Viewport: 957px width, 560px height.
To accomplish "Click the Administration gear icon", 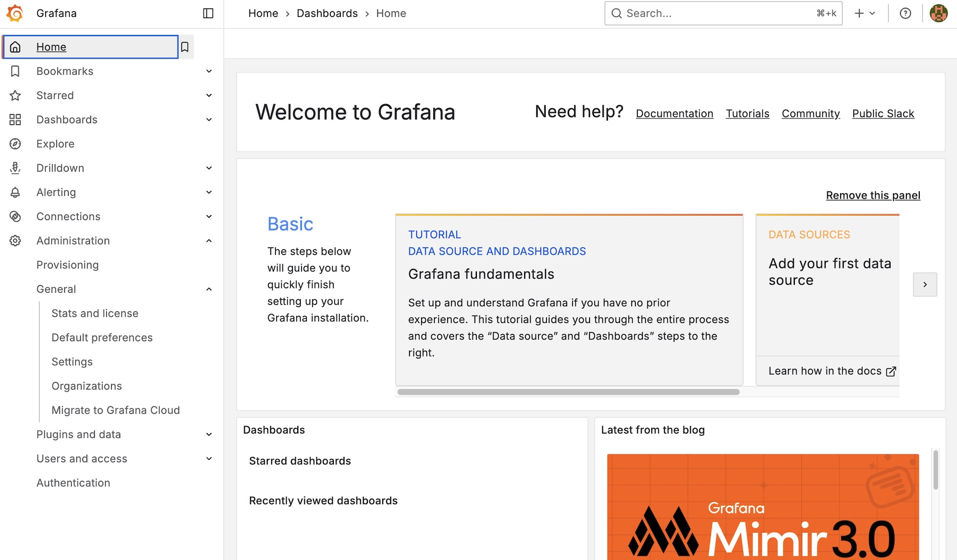I will click(15, 241).
